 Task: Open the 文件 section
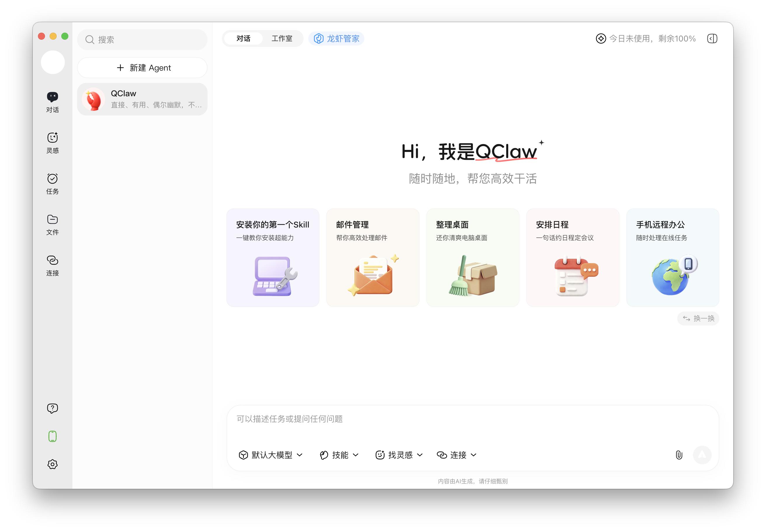coord(52,223)
